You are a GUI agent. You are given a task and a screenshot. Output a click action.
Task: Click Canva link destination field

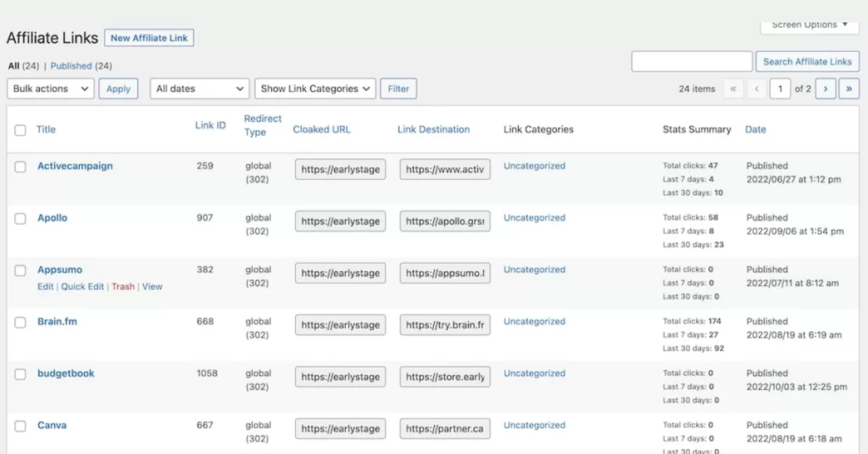coord(445,429)
